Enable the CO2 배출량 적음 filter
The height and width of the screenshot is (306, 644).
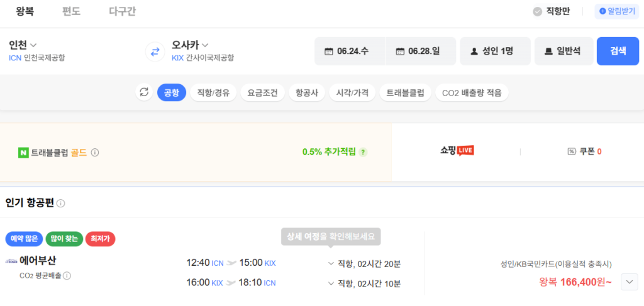click(x=472, y=93)
